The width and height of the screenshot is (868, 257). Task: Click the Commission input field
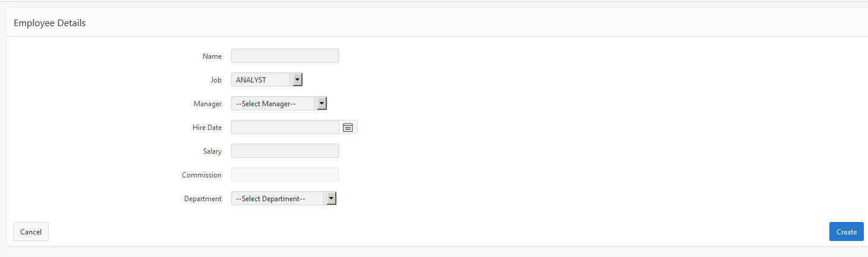tap(285, 174)
